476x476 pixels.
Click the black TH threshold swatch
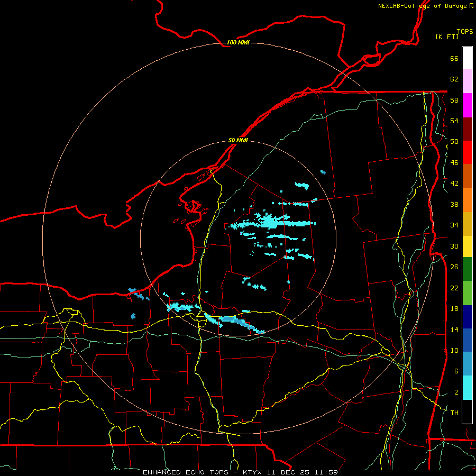coord(467,411)
